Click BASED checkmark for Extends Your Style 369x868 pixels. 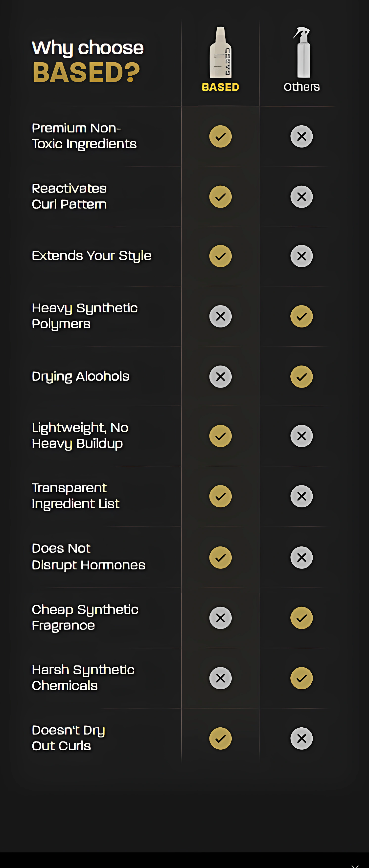(x=221, y=256)
